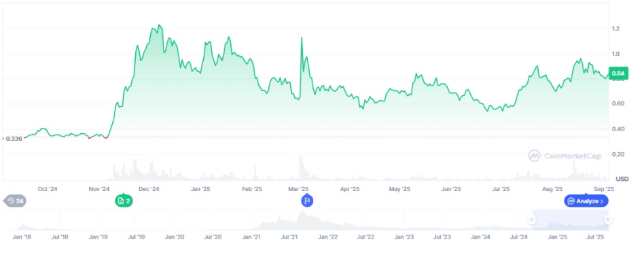Click the 0.336 baseline price label
Viewport: 644px width, 257px height.
point(14,139)
